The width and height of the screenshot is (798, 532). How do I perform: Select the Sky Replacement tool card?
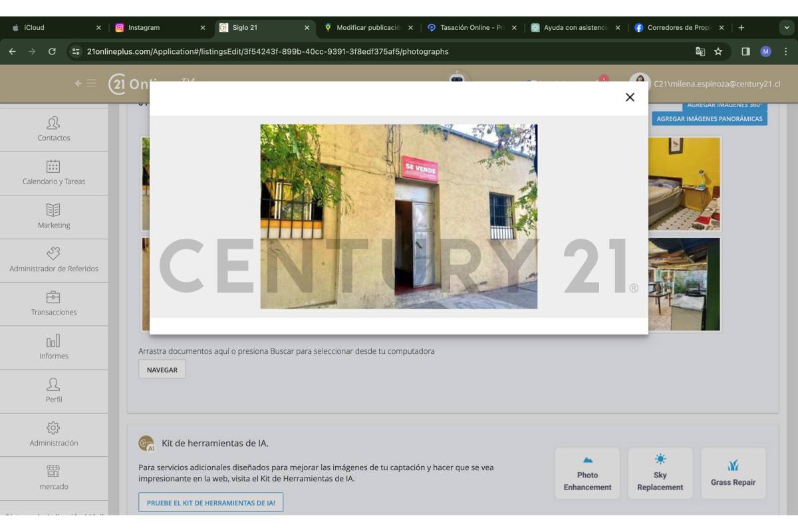point(660,473)
